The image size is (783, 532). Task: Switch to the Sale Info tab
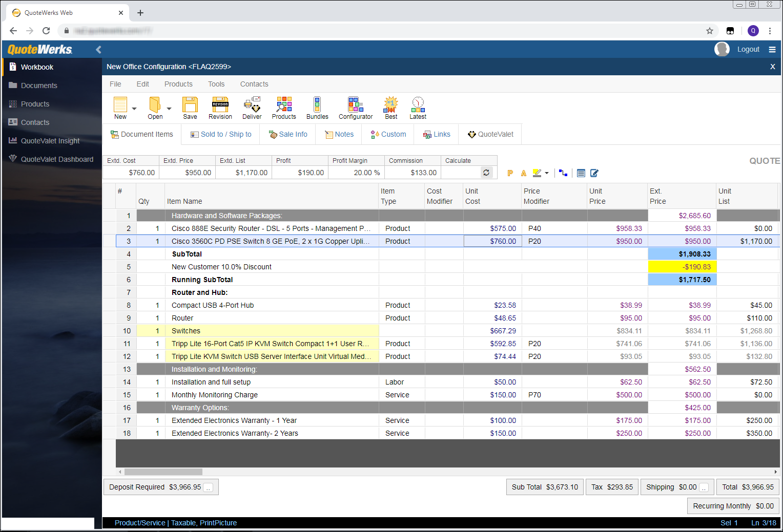(288, 134)
